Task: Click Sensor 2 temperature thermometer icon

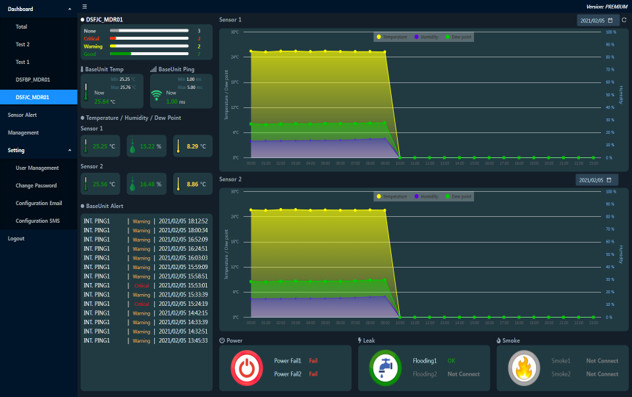Action: click(x=85, y=184)
